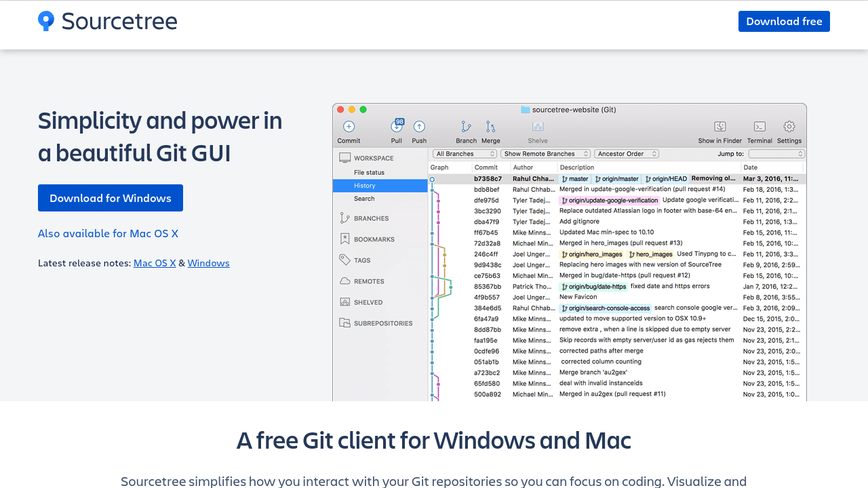Click the Download for Windows button

tap(111, 198)
